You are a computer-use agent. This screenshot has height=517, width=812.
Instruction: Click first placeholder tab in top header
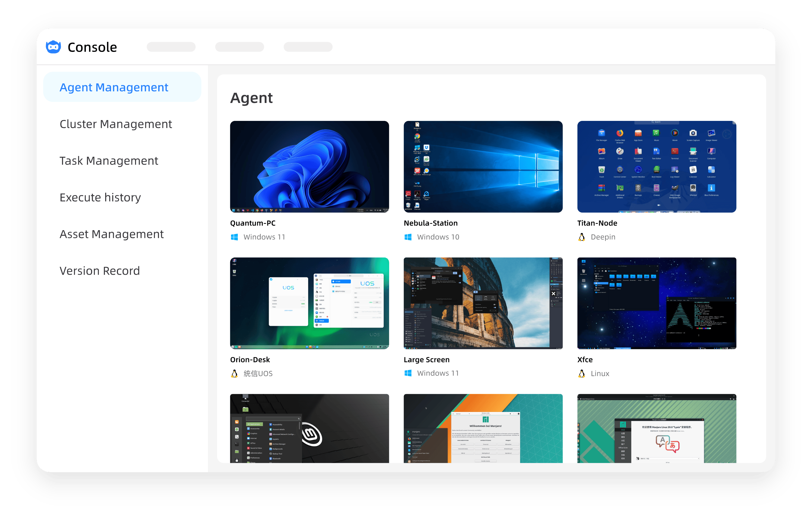tap(171, 47)
